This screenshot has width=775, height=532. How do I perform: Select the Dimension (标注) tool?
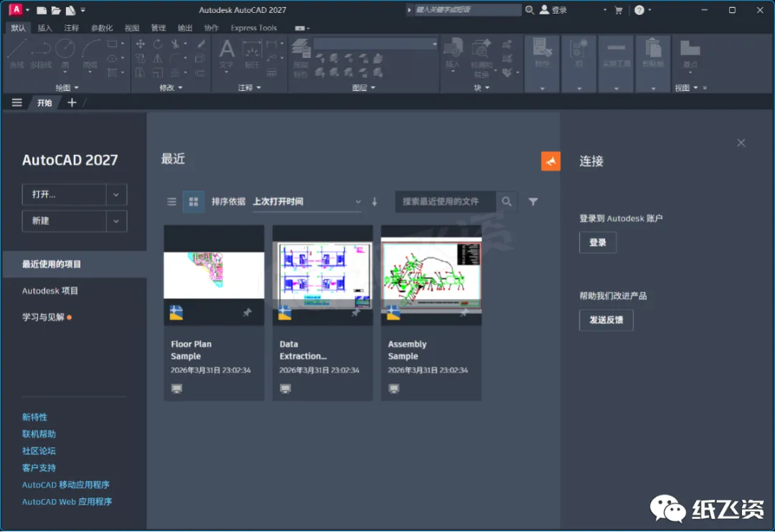252,54
